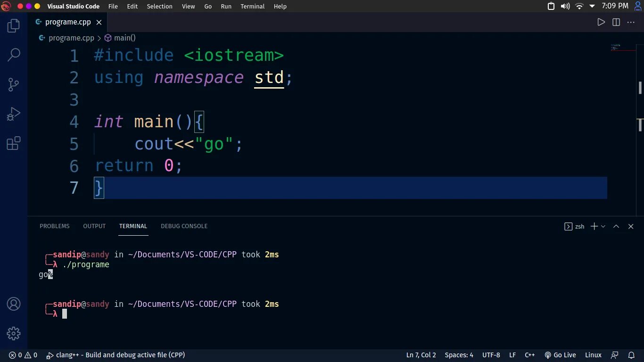Click 'return' keyword on line 6
This screenshot has width=644, height=362.
click(x=124, y=166)
